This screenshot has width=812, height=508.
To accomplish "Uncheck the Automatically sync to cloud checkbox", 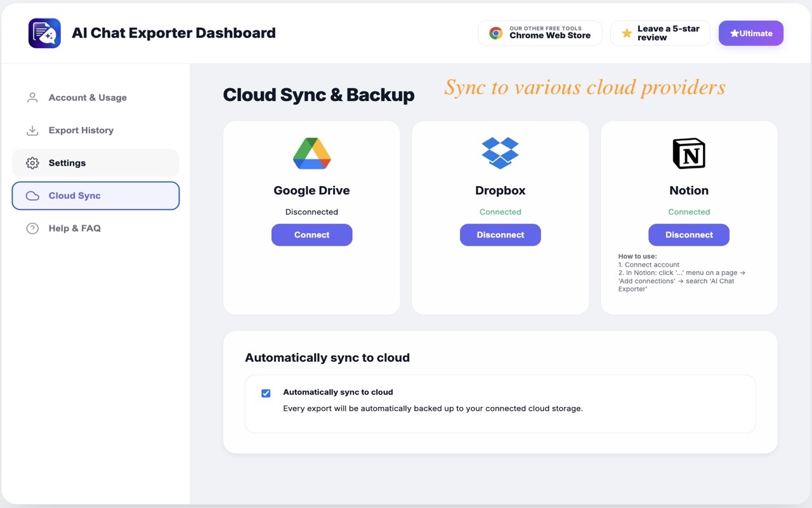I will coord(266,393).
